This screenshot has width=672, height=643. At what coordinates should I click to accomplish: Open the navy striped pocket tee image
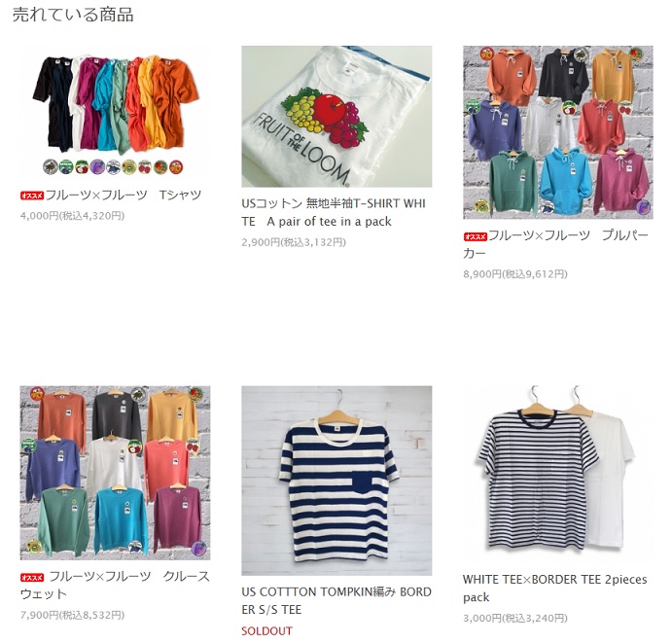[336, 481]
